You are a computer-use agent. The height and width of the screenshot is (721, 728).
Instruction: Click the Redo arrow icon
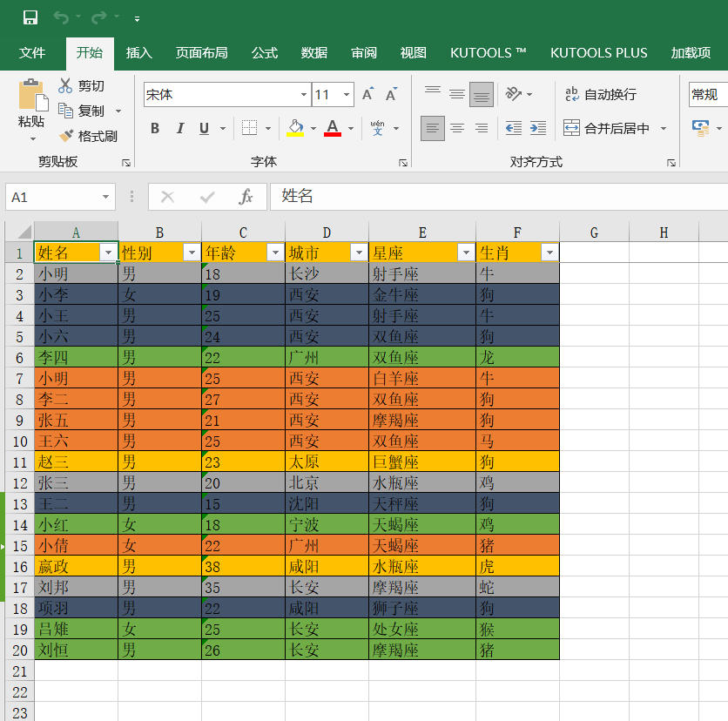pos(99,17)
